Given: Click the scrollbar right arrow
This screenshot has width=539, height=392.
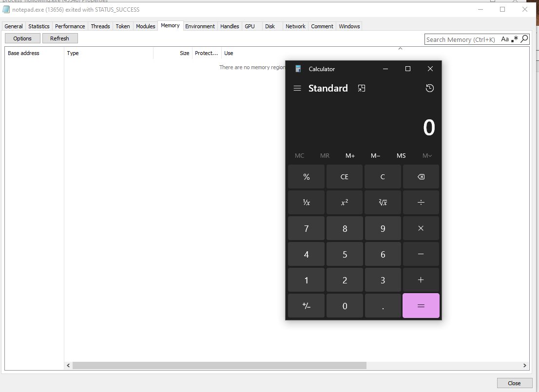Looking at the screenshot, I should pos(524,366).
